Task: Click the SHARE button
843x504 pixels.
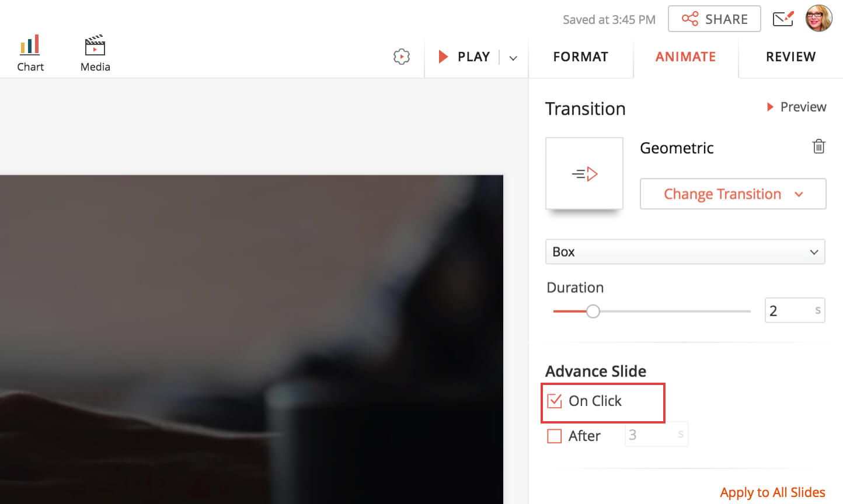Action: coord(714,19)
